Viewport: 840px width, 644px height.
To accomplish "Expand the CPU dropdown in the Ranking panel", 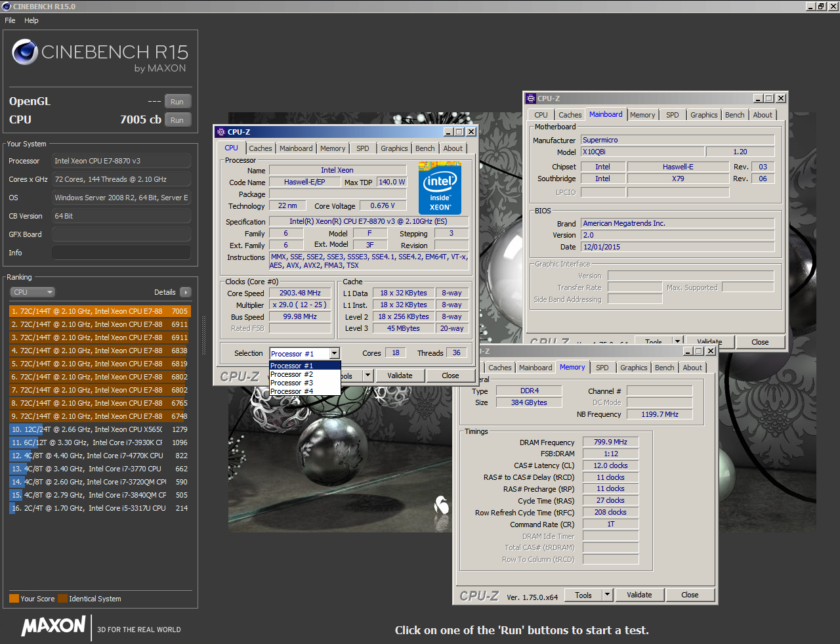I will pos(32,292).
